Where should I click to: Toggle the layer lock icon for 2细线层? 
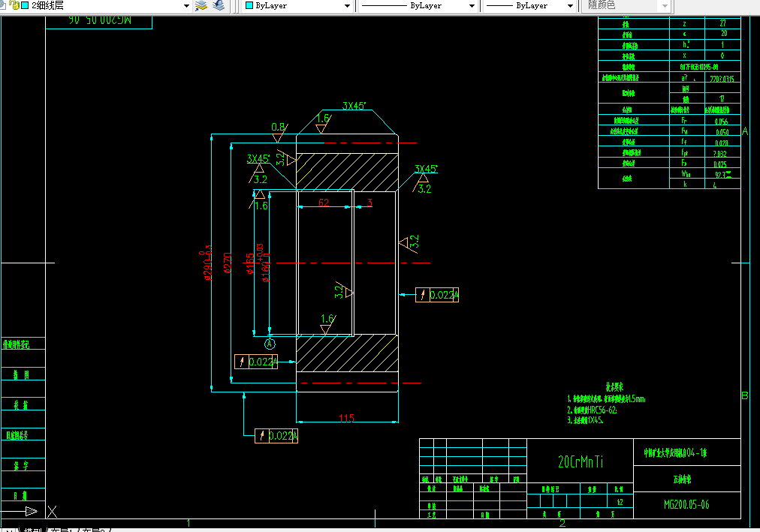tap(14, 5)
